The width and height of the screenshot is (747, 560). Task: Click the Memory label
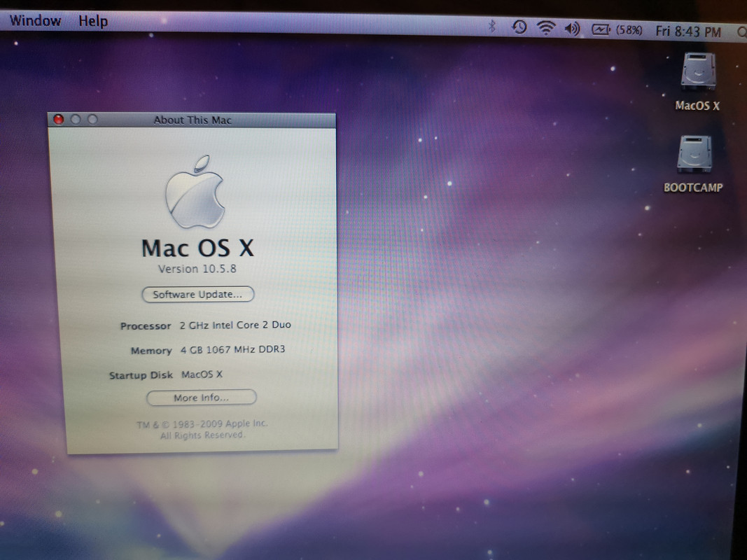click(151, 351)
